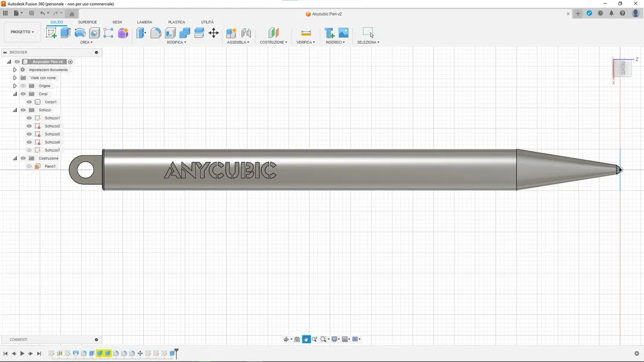The height and width of the screenshot is (362, 644).
Task: Activate the Move/Copy tool
Action: click(x=214, y=33)
